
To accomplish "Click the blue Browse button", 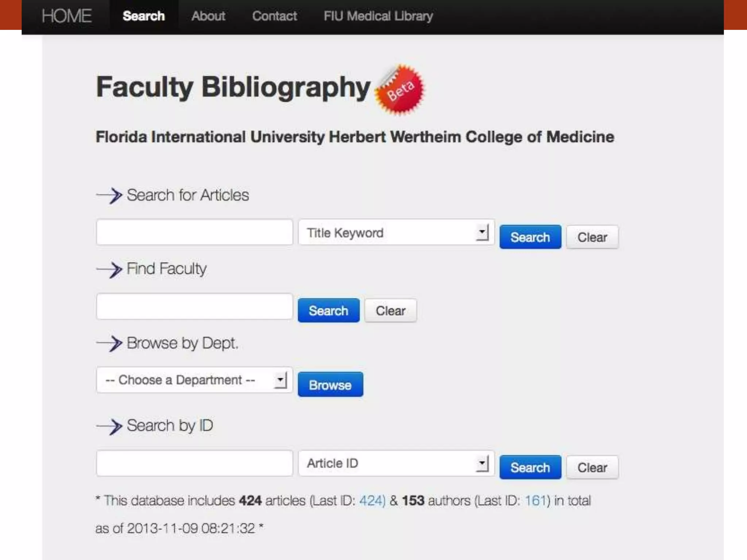I will click(x=330, y=385).
